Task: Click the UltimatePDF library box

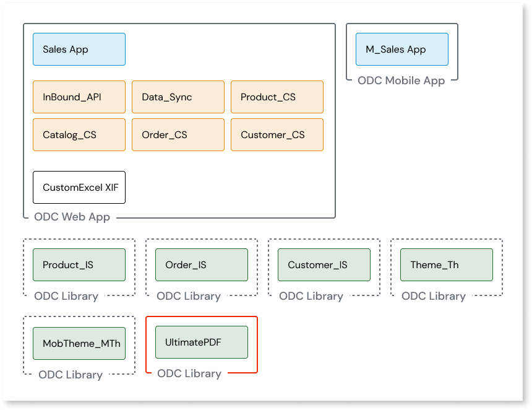Action: tap(202, 342)
